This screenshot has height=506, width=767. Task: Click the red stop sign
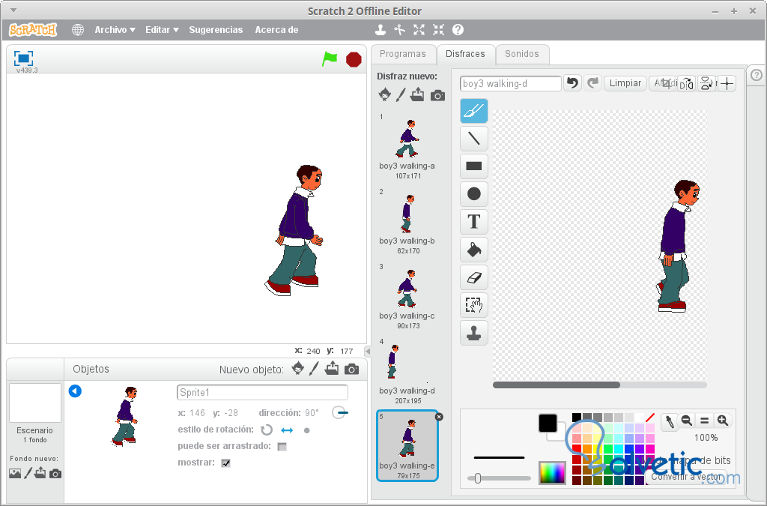pyautogui.click(x=353, y=59)
